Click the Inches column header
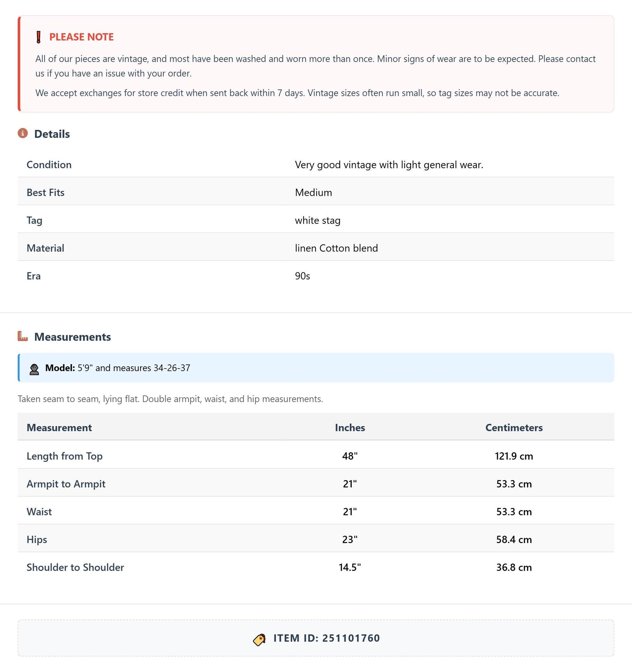 point(350,428)
